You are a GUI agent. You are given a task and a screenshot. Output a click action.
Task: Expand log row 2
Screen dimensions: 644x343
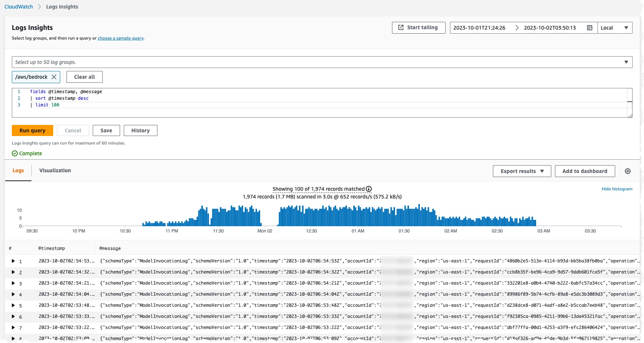[x=13, y=272]
